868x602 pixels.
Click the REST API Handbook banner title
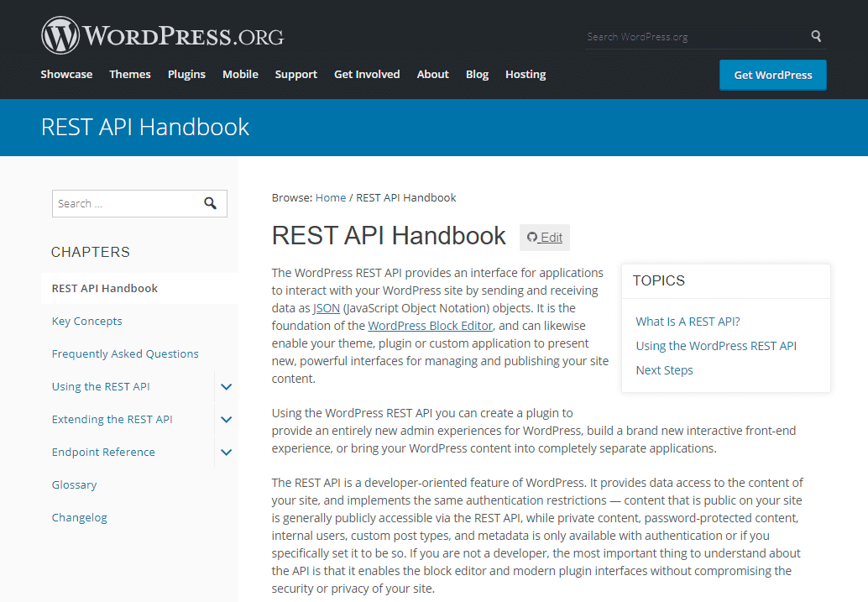point(145,128)
